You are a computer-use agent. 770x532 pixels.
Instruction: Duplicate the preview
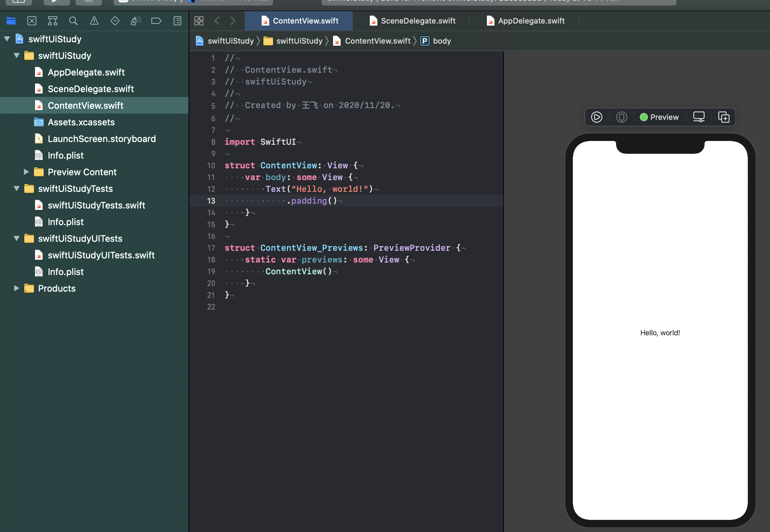[724, 117]
